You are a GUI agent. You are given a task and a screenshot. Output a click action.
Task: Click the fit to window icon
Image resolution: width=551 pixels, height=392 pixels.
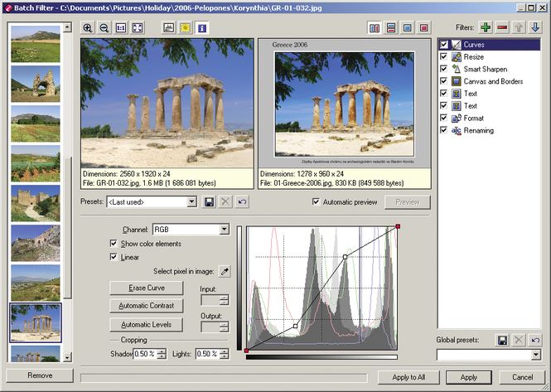point(137,27)
